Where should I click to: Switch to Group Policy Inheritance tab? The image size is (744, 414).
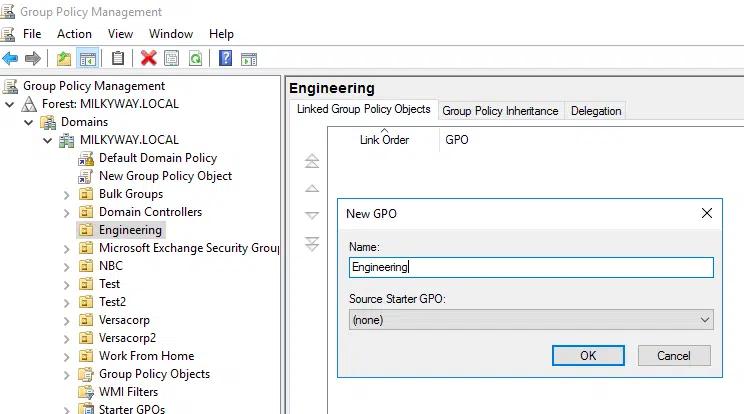click(500, 111)
